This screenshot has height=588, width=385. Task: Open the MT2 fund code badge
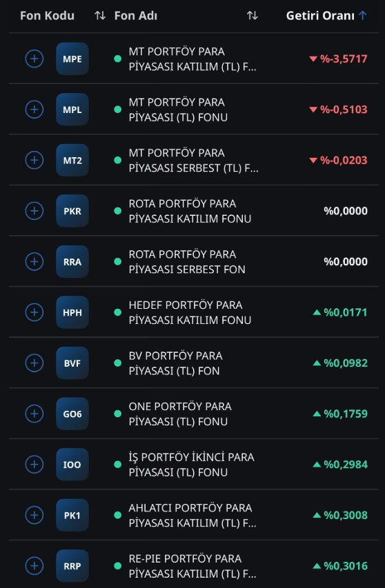point(72,160)
